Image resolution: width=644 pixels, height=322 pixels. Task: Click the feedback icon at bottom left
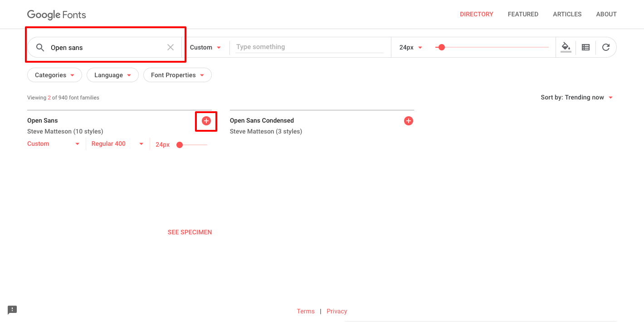tap(12, 310)
